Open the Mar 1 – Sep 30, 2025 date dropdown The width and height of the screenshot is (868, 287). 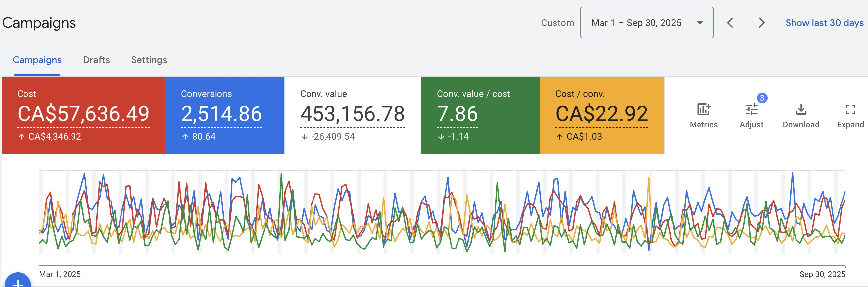647,23
